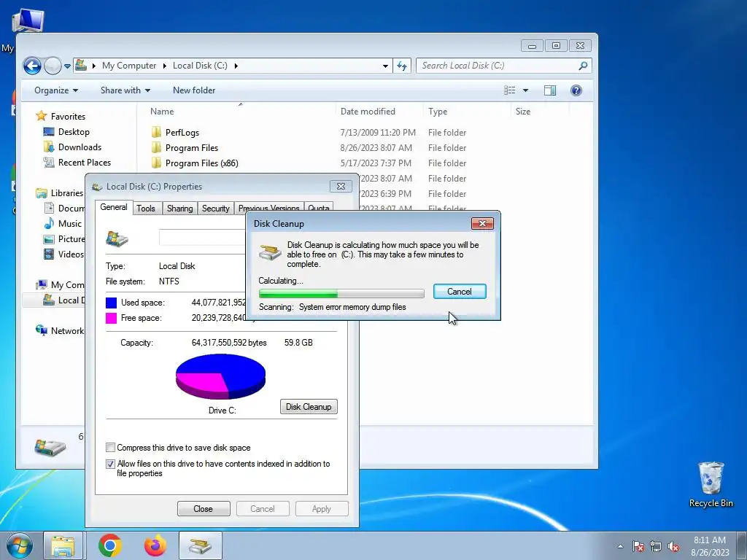Select the Program Files folder

tap(192, 147)
